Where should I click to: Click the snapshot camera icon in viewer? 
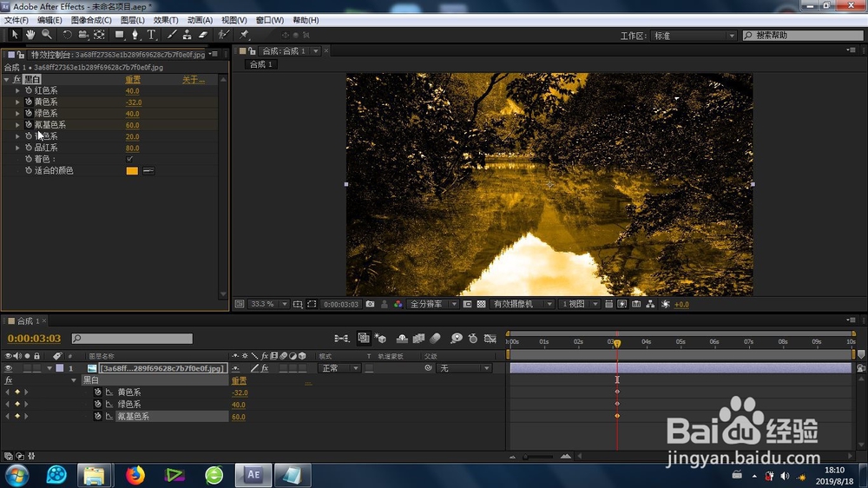pos(370,304)
